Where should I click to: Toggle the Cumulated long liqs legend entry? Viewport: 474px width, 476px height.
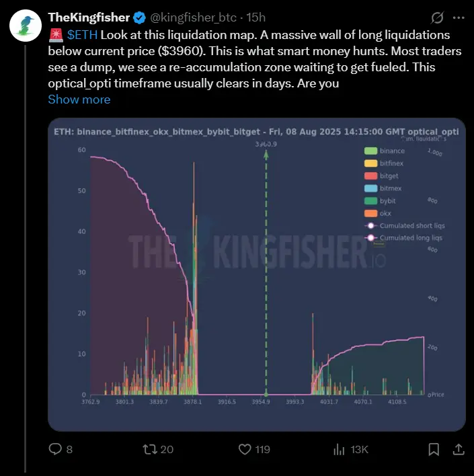(x=403, y=238)
